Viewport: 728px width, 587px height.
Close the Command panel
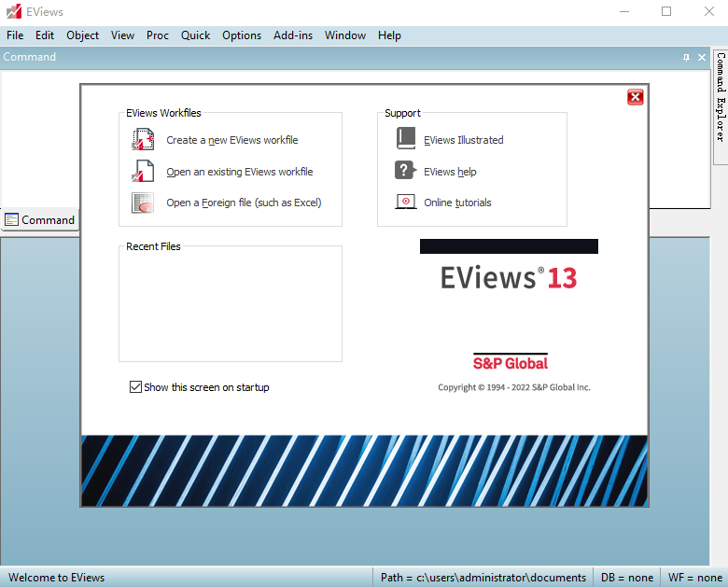702,58
